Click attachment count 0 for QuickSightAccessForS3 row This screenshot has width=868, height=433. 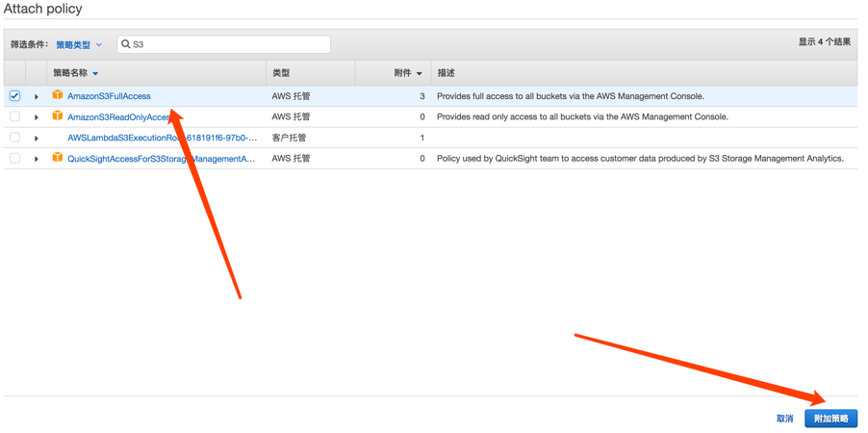tap(422, 159)
